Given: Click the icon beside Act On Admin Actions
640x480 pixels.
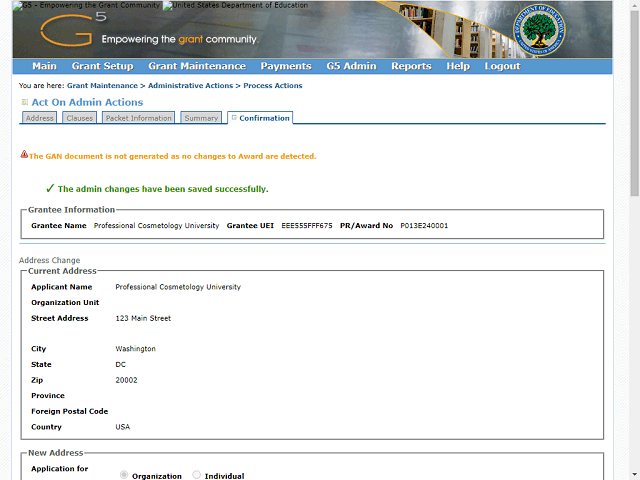Looking at the screenshot, I should pos(24,102).
